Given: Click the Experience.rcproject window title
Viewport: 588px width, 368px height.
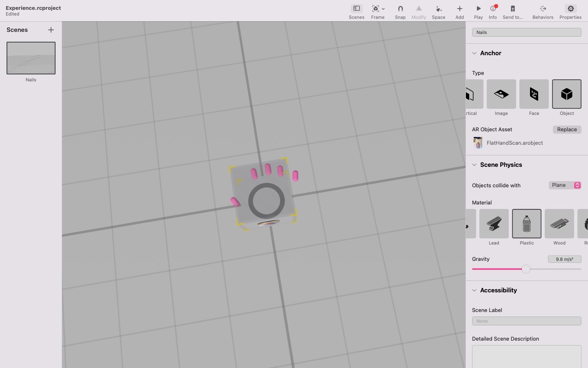Looking at the screenshot, I should point(33,8).
